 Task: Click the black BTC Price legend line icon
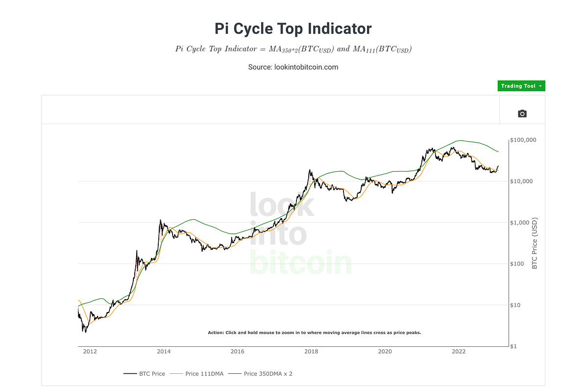click(x=130, y=373)
